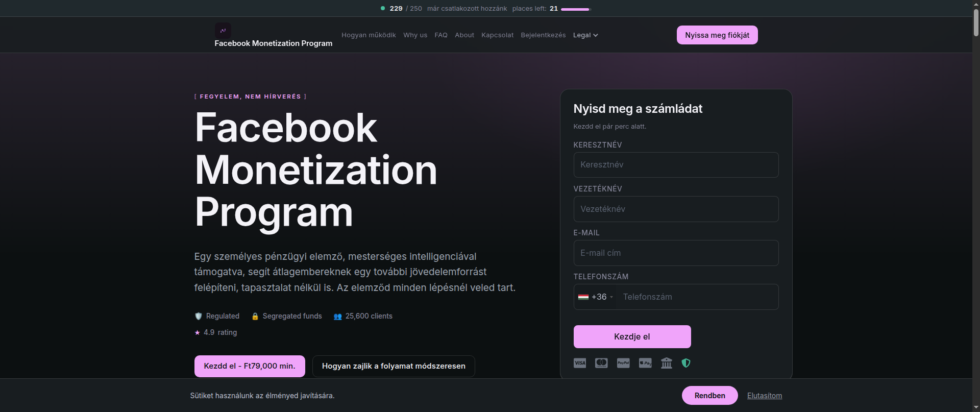This screenshot has width=980, height=412.
Task: Click the 'FEGYELEM, NEM HÍRVERÉS' tagline
Action: coord(250,96)
